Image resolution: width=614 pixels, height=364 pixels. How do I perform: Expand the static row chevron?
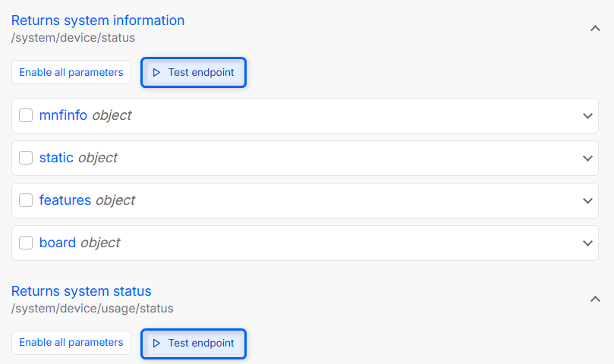[x=587, y=158]
